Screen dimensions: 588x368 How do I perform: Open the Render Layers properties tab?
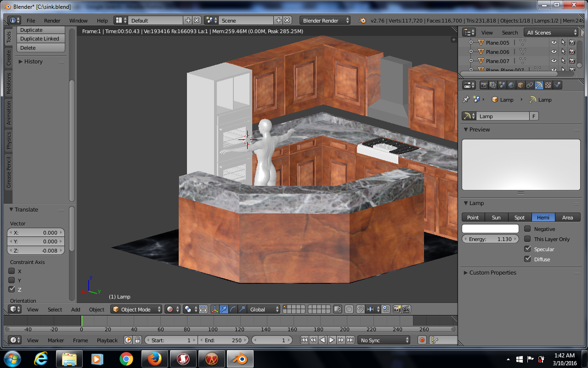(x=493, y=85)
